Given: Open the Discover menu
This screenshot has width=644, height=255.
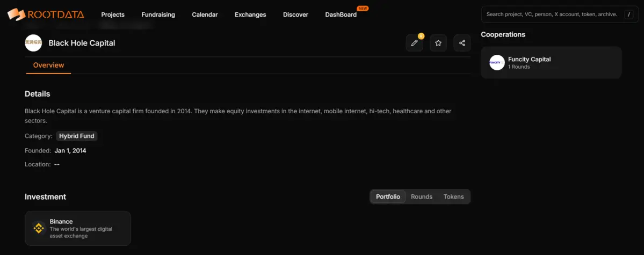Looking at the screenshot, I should pyautogui.click(x=296, y=15).
